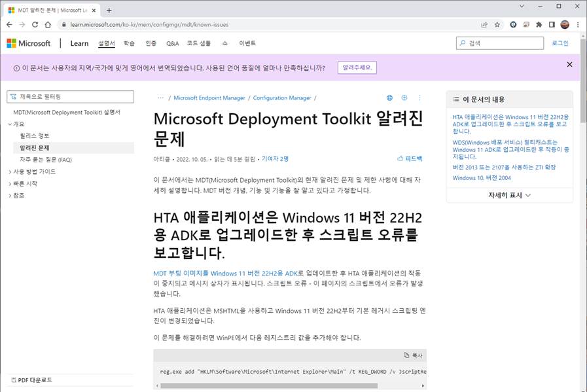The image size is (587, 392).
Task: Click the address bar URL
Action: click(x=149, y=25)
